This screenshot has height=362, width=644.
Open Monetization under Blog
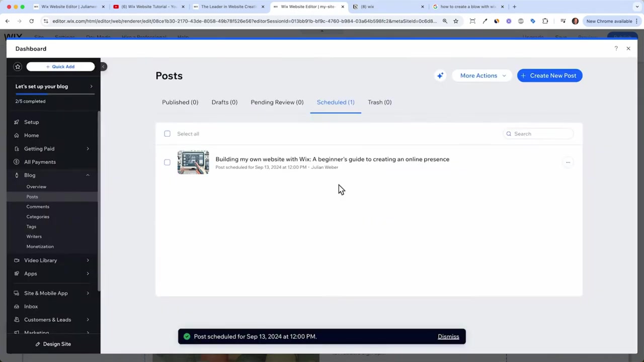click(x=40, y=246)
